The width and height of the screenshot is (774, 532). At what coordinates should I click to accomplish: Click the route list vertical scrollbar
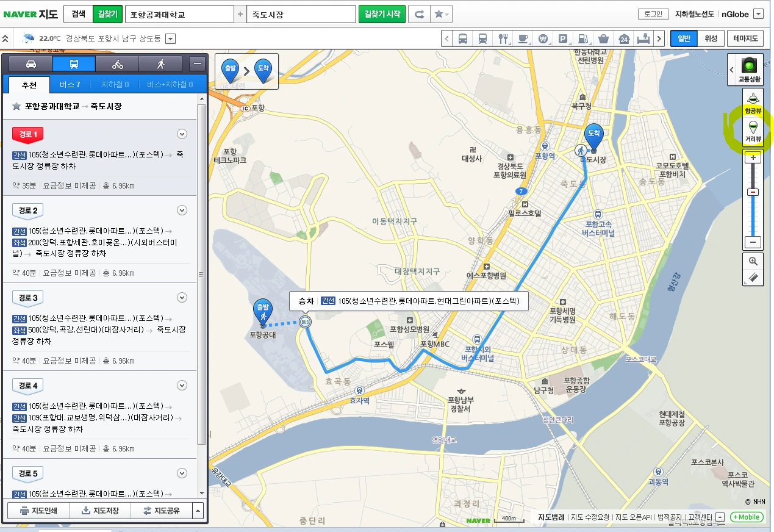click(202, 275)
